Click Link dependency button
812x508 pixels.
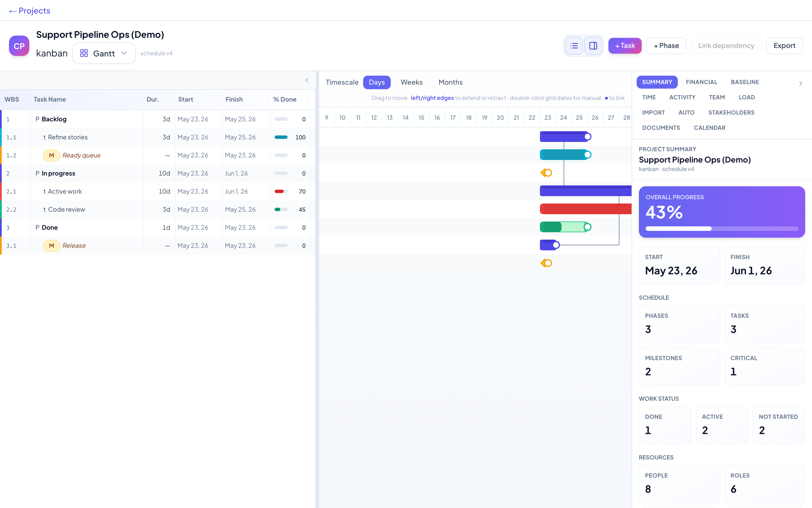pos(726,46)
